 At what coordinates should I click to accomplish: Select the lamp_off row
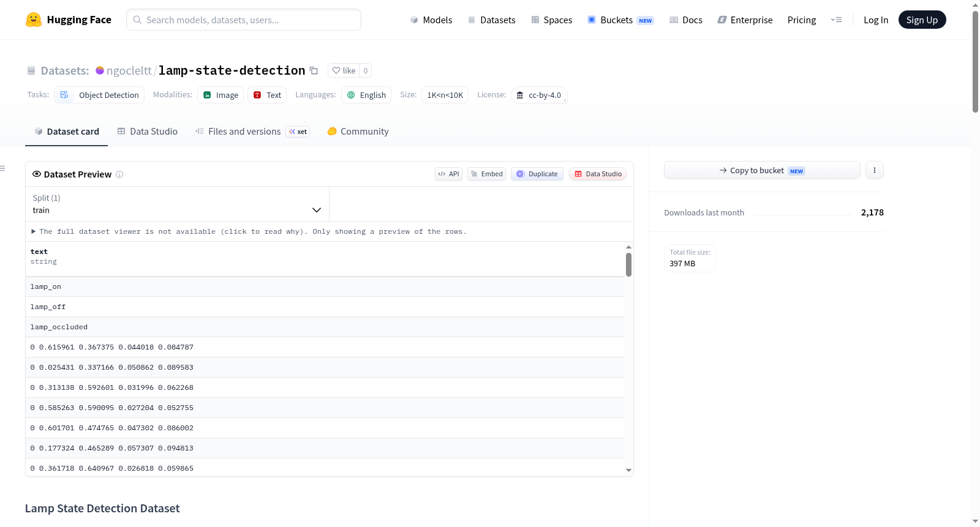[325, 307]
